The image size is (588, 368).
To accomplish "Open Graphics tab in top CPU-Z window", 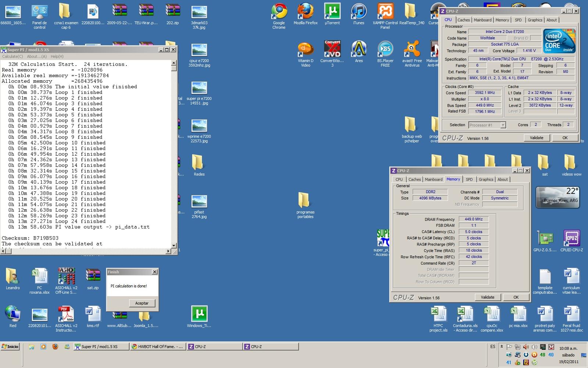I will pyautogui.click(x=535, y=20).
